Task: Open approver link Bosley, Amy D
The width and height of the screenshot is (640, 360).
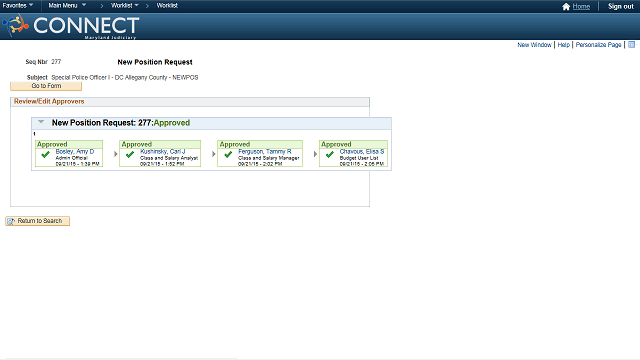Action: (x=75, y=151)
